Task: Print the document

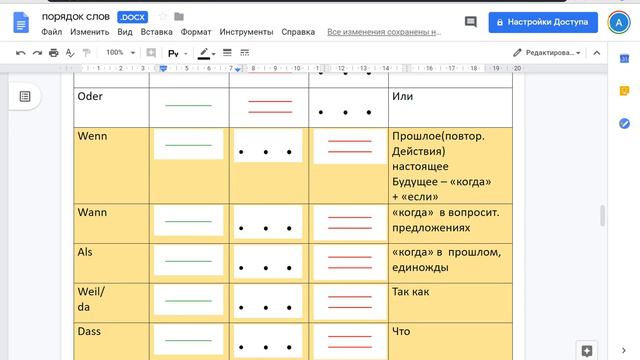Action: 53,53
